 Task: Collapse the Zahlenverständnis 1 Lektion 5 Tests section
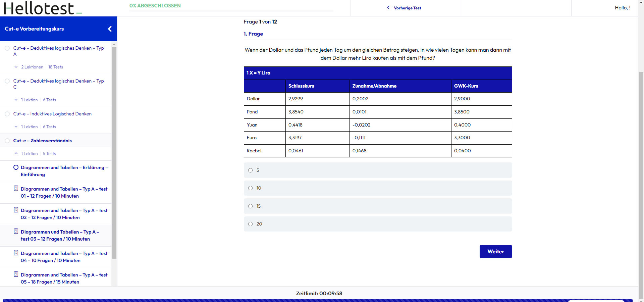[35, 154]
